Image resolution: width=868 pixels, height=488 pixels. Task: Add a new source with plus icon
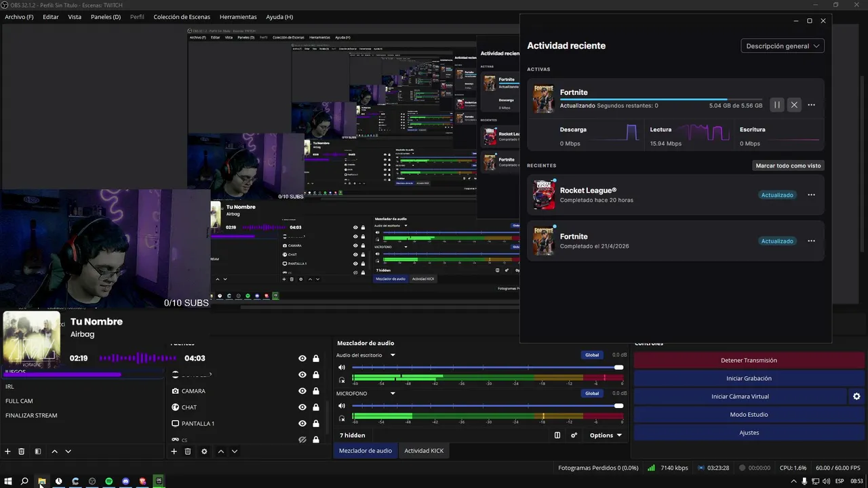point(174,451)
